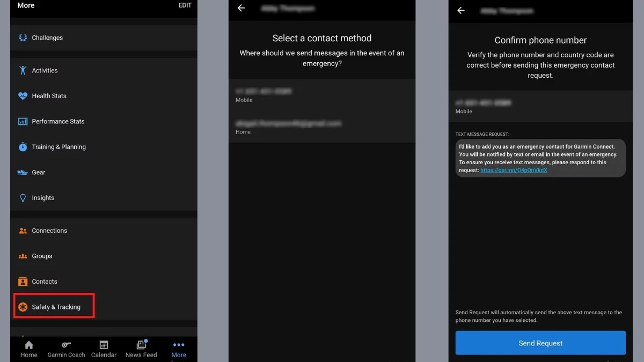The image size is (644, 362).
Task: Tap EDIT on the More screen
Action: pyautogui.click(x=185, y=5)
